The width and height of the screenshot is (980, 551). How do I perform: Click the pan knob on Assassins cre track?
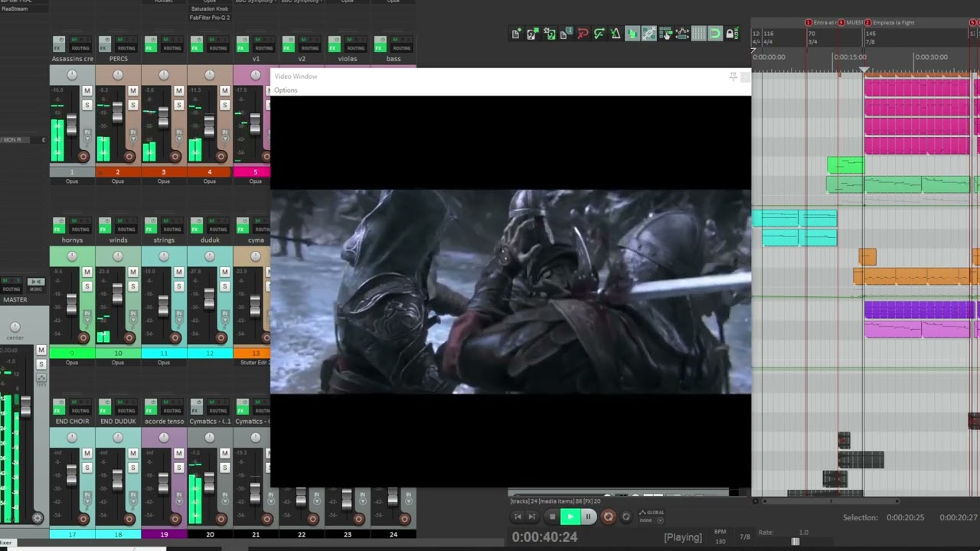click(72, 75)
